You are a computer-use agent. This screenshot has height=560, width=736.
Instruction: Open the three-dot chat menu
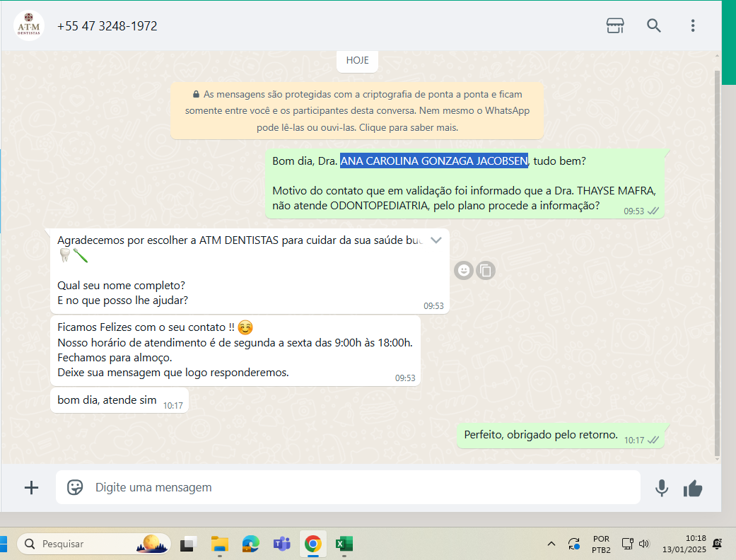tap(693, 25)
